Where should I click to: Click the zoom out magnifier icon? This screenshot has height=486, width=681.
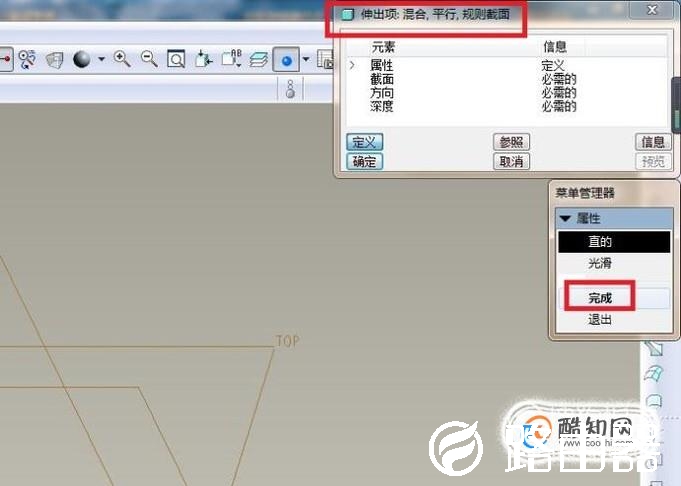point(149,58)
